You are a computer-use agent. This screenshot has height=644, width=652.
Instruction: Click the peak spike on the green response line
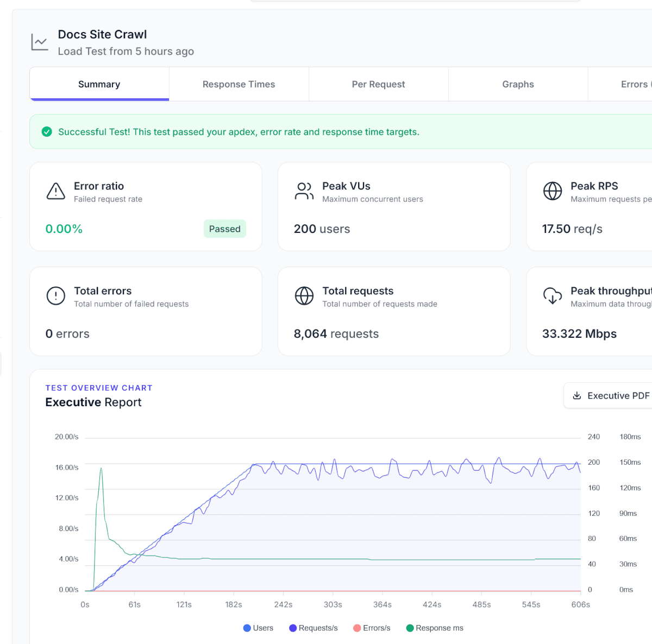pyautogui.click(x=102, y=468)
